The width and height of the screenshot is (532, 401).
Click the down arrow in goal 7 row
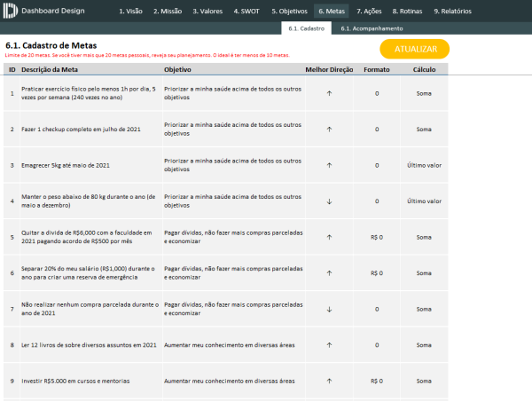329,309
